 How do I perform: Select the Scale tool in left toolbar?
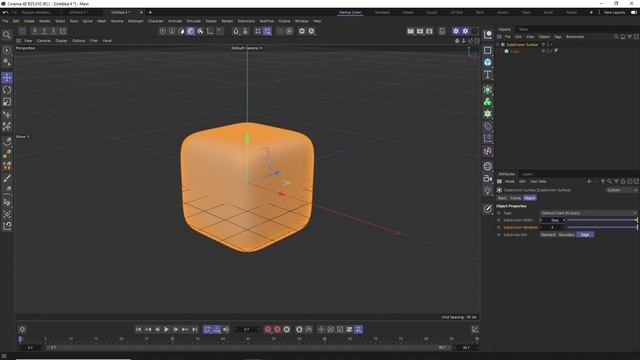[x=7, y=102]
